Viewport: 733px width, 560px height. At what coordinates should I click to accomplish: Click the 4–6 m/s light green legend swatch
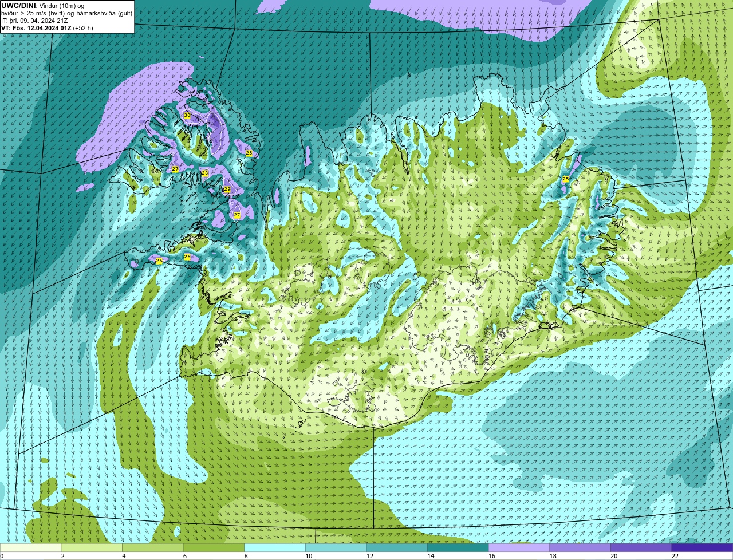[x=153, y=547]
